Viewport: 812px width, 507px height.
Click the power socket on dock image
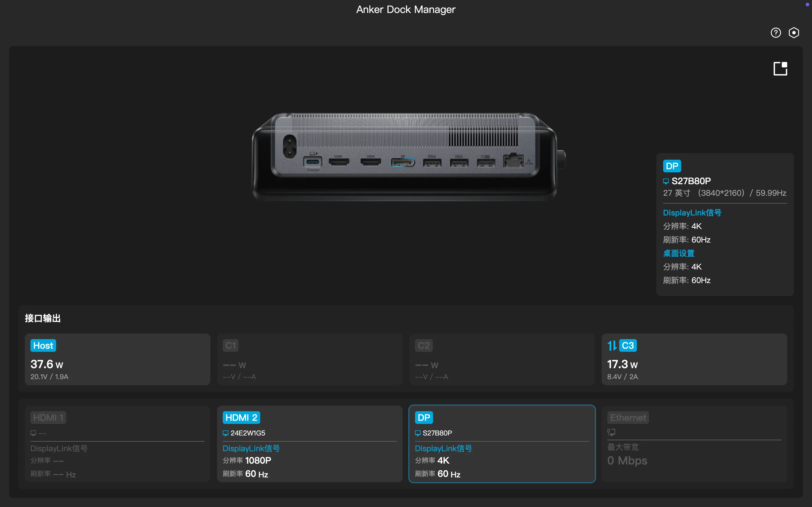(289, 146)
